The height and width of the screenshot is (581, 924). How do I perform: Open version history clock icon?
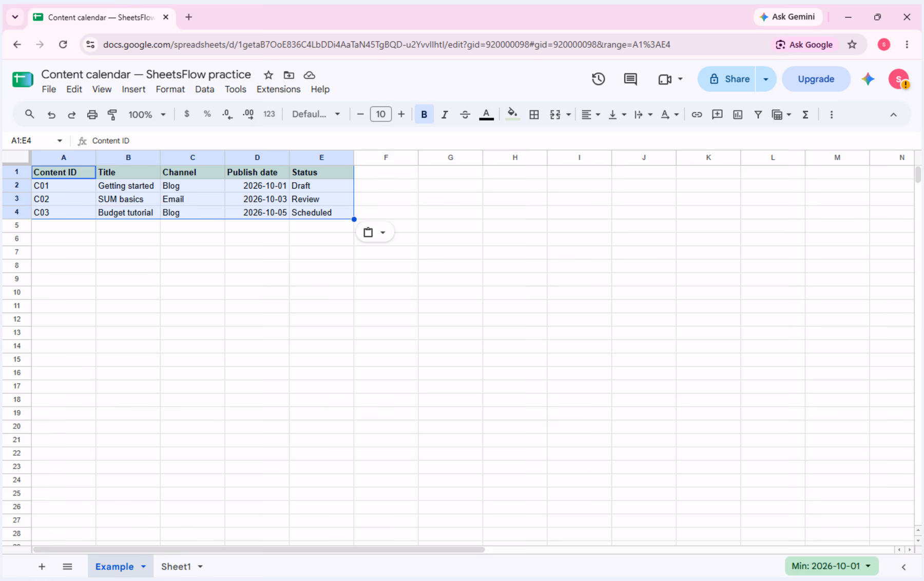(x=598, y=79)
